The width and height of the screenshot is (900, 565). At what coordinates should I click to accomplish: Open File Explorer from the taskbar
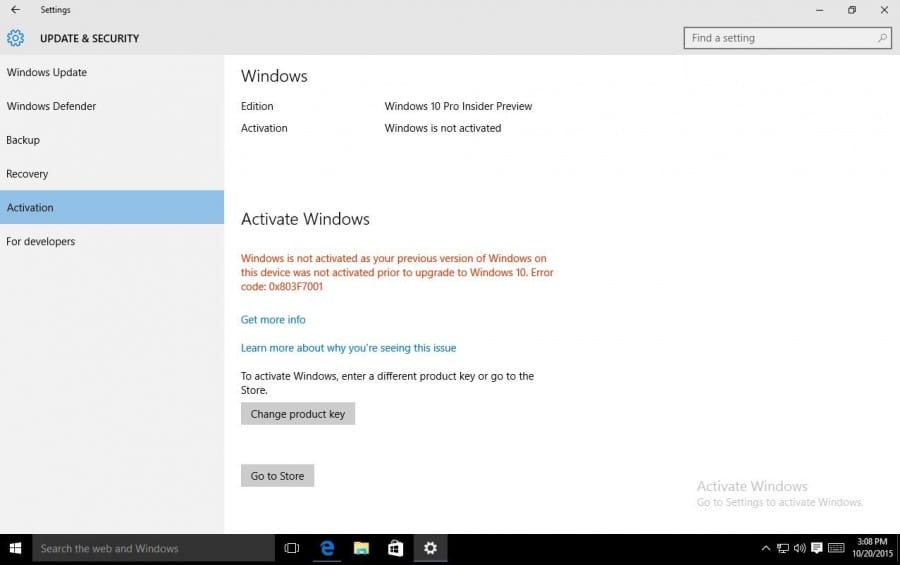point(361,548)
